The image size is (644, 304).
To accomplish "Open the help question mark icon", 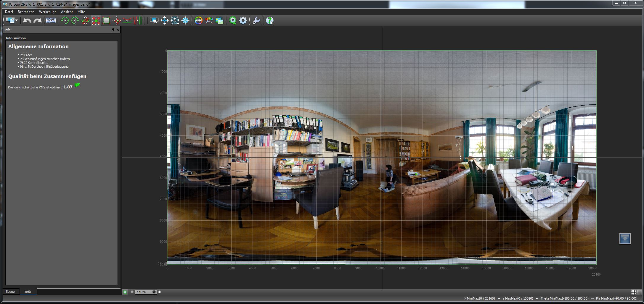I will pos(269,20).
